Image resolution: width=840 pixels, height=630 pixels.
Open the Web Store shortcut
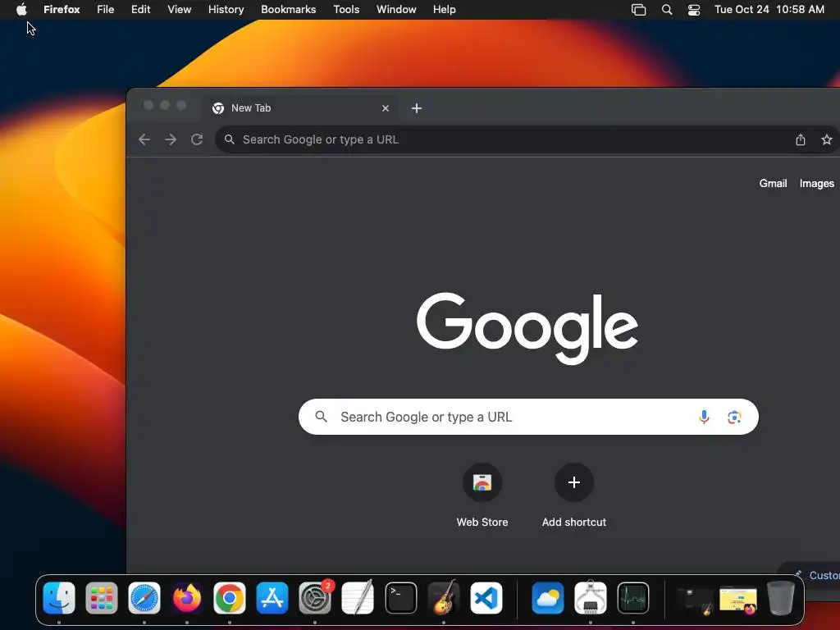pos(482,495)
